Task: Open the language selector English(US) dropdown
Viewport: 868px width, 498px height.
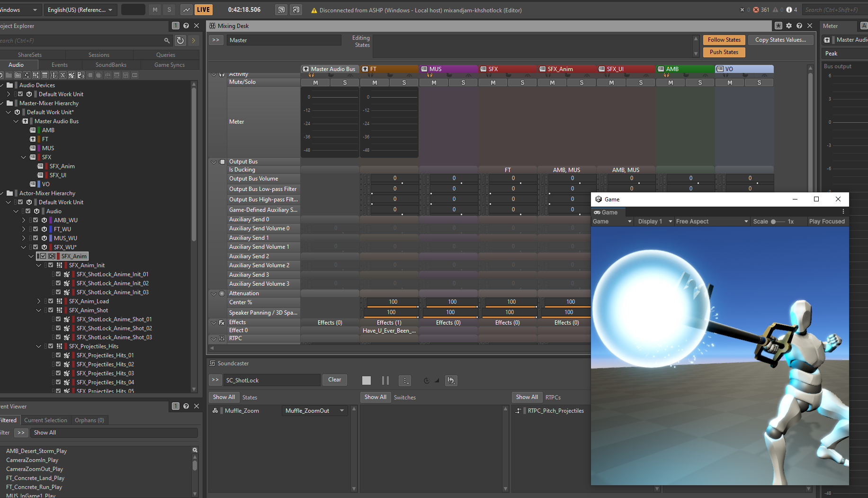Action: [x=80, y=10]
